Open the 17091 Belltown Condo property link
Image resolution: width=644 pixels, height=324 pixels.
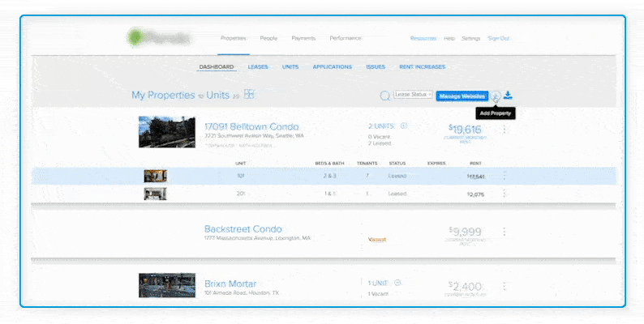[251, 126]
